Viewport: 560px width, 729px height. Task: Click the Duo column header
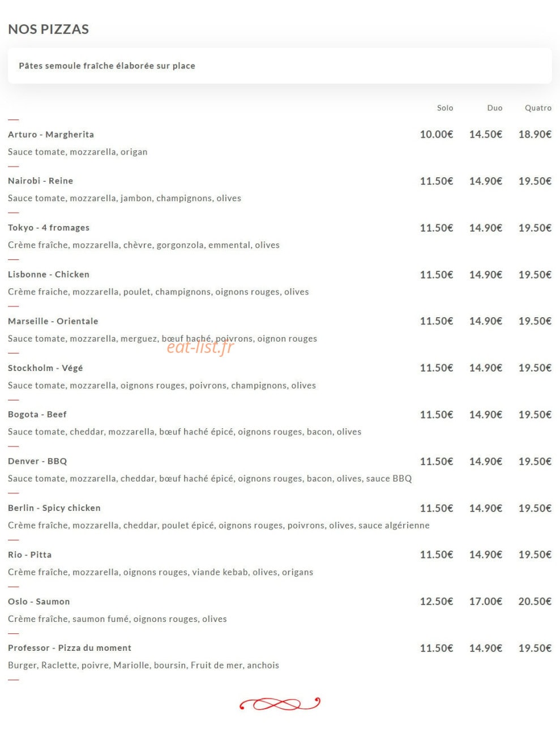(495, 108)
